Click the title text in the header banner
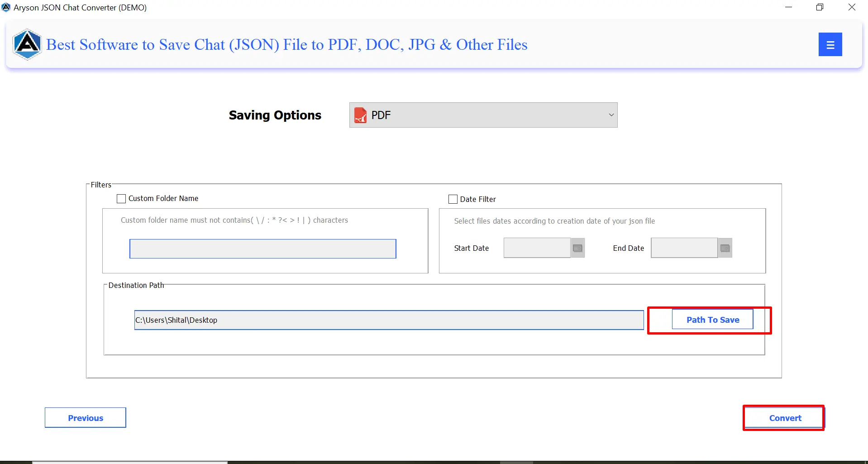 coord(286,44)
